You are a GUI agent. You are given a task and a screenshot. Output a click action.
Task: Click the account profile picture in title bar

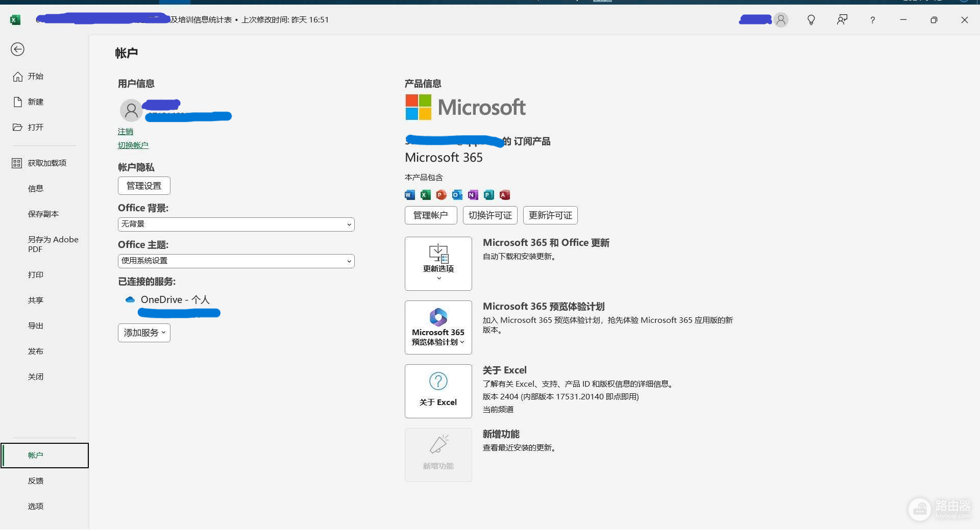tap(781, 20)
